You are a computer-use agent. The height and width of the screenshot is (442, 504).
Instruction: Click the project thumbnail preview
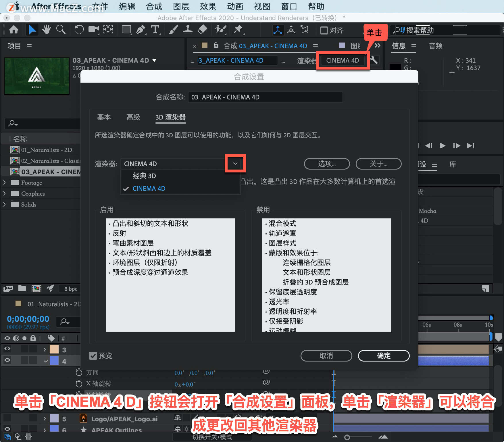pyautogui.click(x=37, y=76)
